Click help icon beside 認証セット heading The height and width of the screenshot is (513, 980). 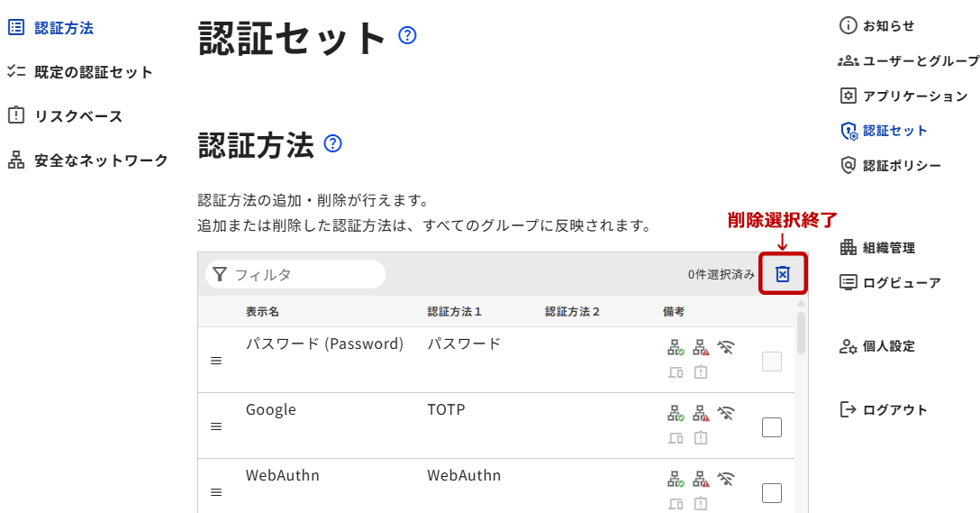(407, 36)
